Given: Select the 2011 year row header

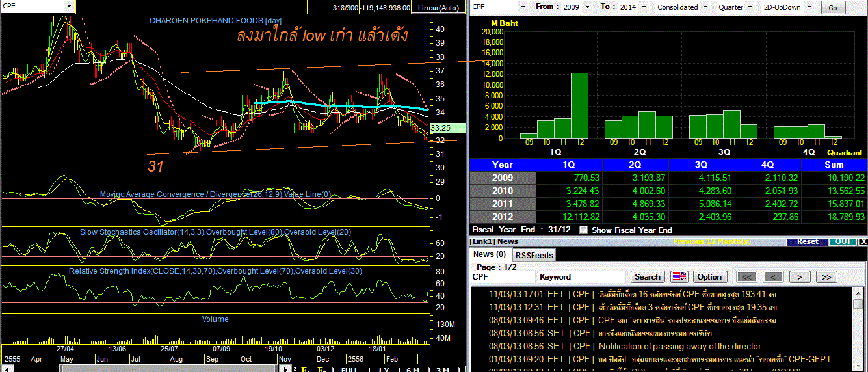Looking at the screenshot, I should click(x=503, y=204).
